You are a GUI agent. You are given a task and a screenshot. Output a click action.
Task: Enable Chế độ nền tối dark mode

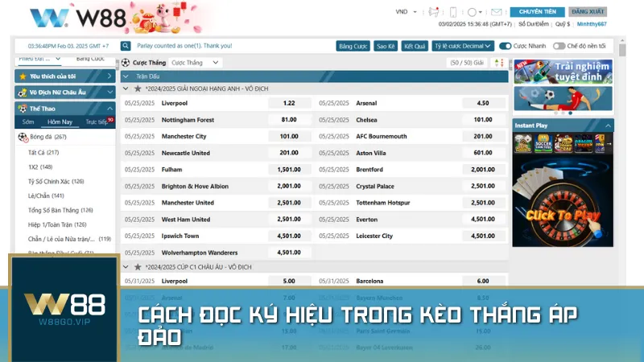pyautogui.click(x=560, y=46)
